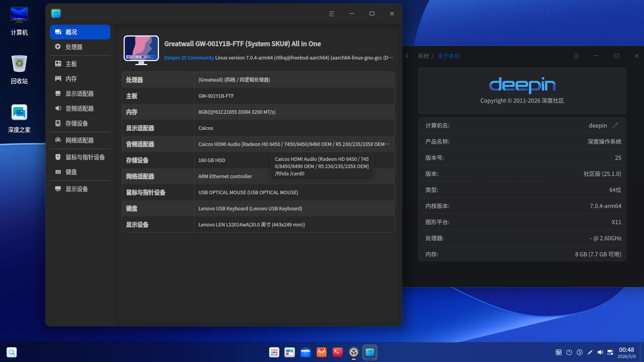This screenshot has height=362, width=644.
Task: Select 社区版 (25.1.0) version value
Action: tap(602, 174)
